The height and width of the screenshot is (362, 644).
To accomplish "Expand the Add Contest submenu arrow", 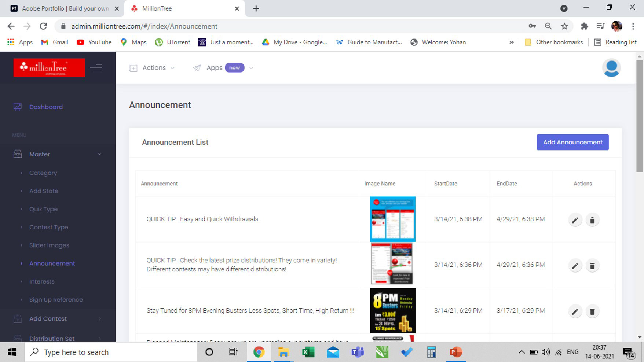I will point(99,319).
